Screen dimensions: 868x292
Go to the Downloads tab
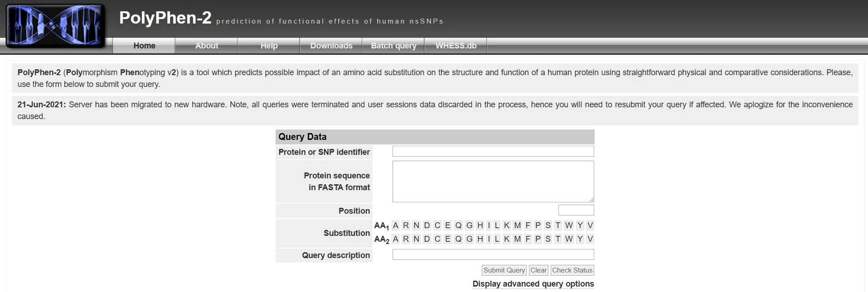[331, 46]
